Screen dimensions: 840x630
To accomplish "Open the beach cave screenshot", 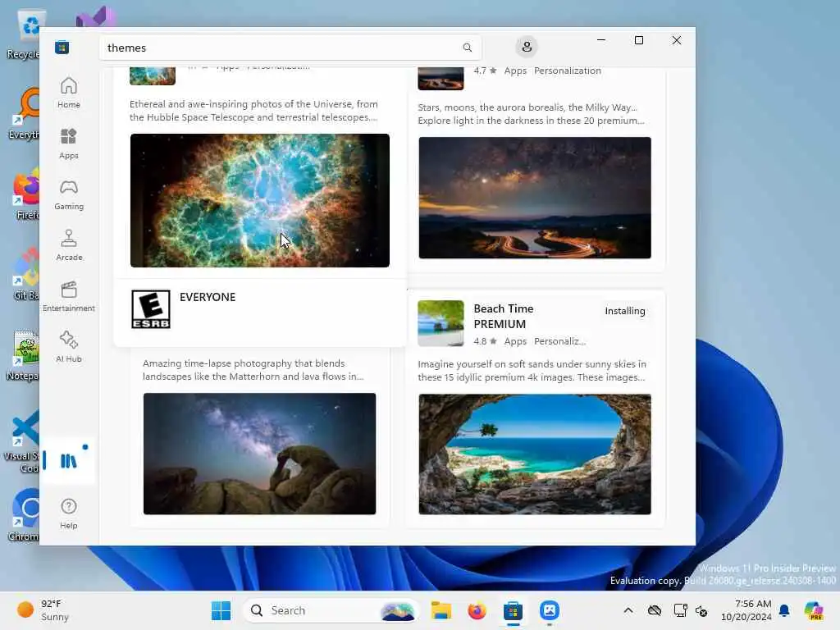I will (535, 454).
